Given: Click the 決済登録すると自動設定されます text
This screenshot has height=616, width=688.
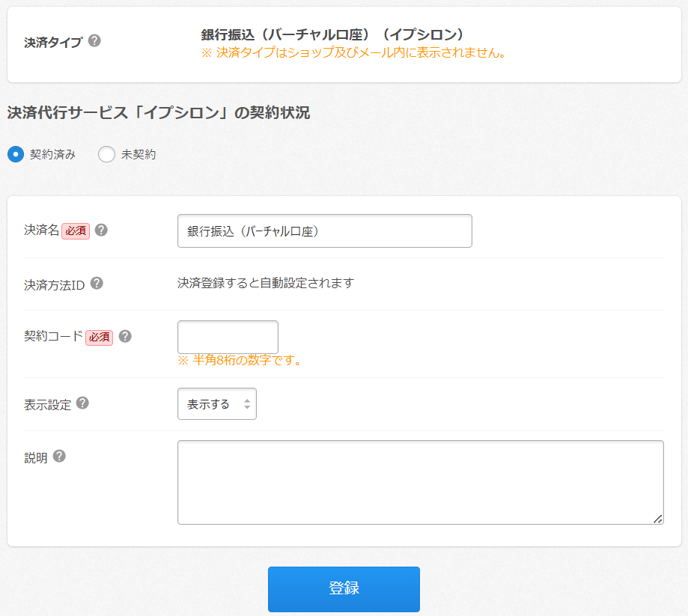Looking at the screenshot, I should [x=265, y=283].
